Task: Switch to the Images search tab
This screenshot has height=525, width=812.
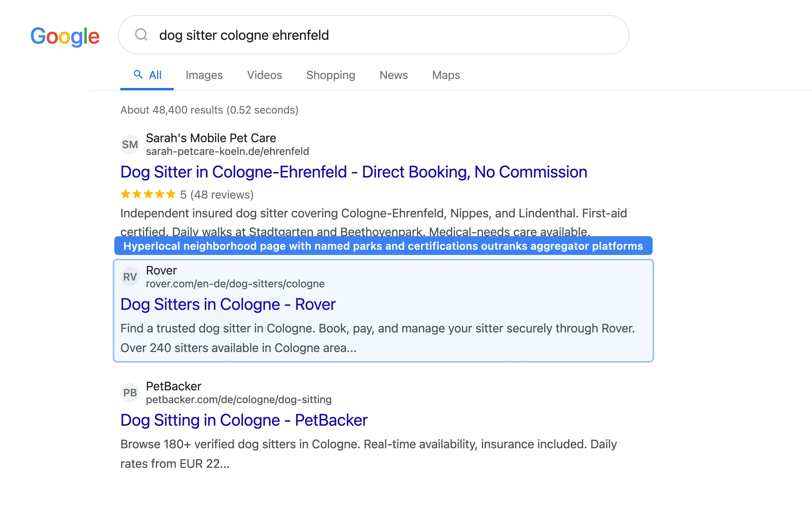Action: [204, 75]
